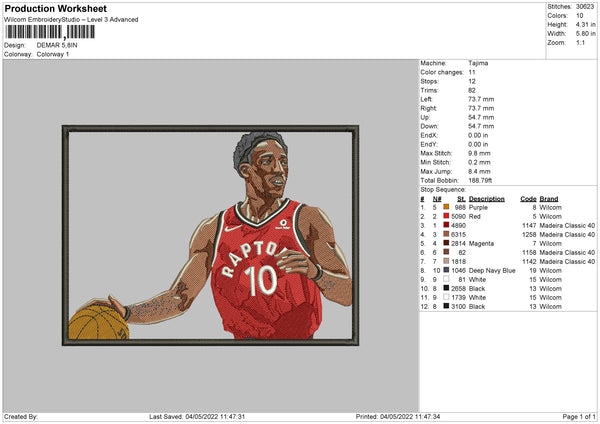Click the Brand column header
600x424 pixels.
coord(549,198)
